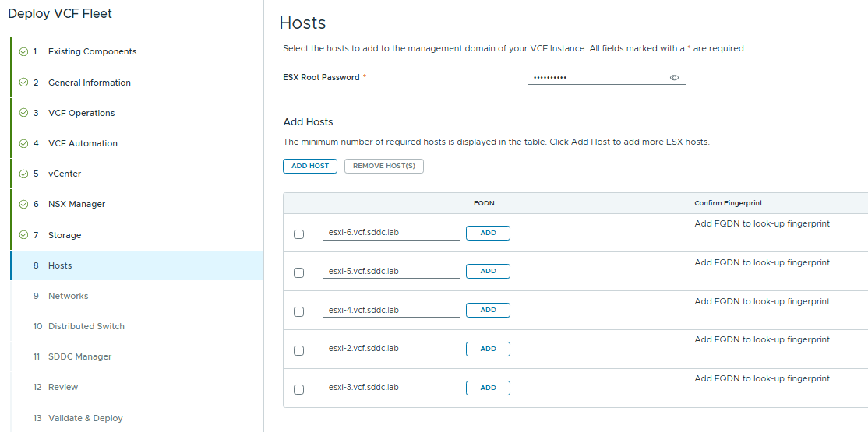Viewport: 868px width, 432px height.
Task: Select the esxi-6.vcf.sddc.lab host checkbox
Action: (298, 234)
